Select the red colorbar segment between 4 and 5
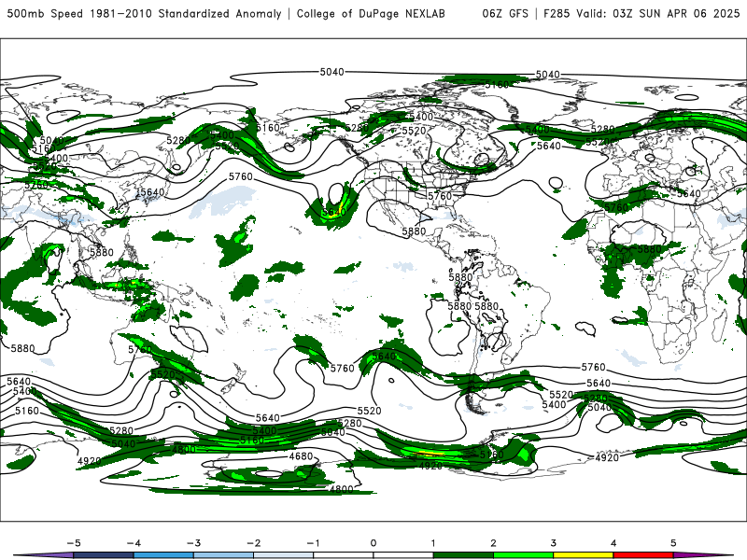Image resolution: width=747 pixels, height=560 pixels. (x=643, y=555)
